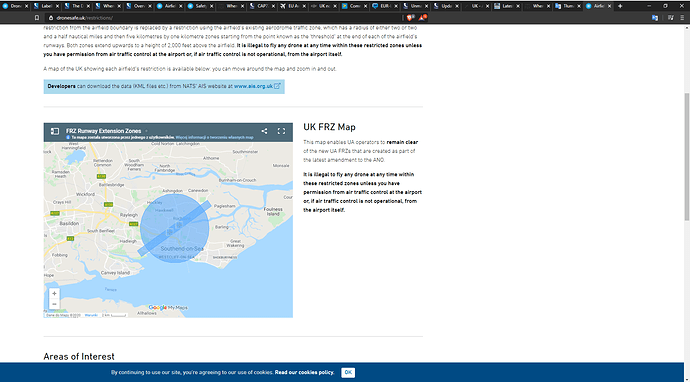The width and height of the screenshot is (690, 382).
Task: Click 'Foulness Island' label on the map
Action: (273, 211)
